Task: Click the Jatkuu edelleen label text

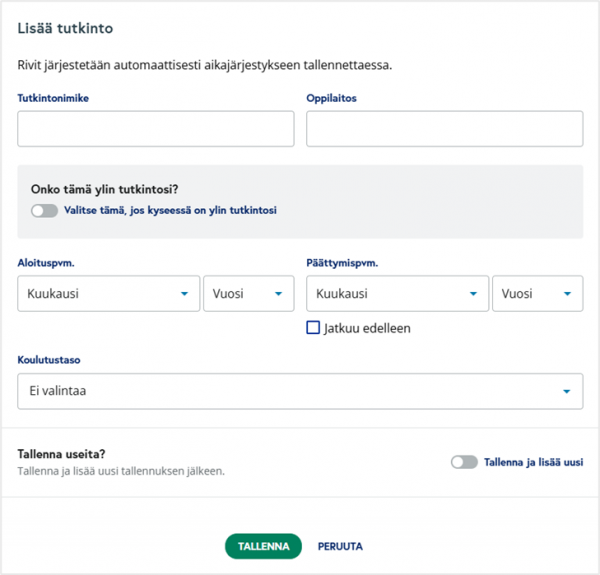Action: click(367, 328)
